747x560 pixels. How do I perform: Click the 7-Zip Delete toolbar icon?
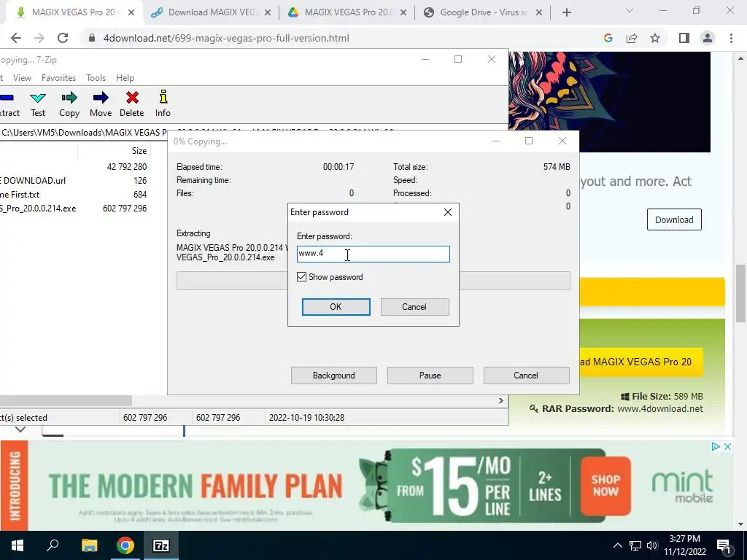click(x=132, y=104)
